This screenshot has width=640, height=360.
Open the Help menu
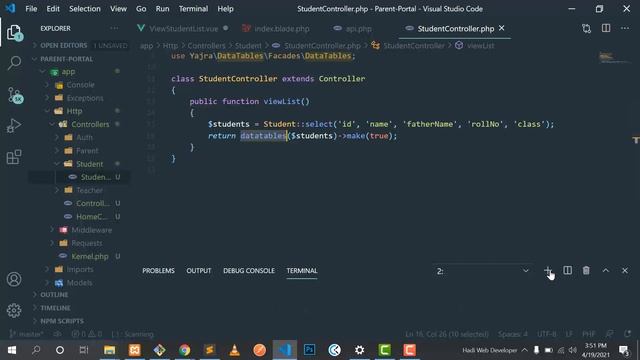tap(225, 9)
